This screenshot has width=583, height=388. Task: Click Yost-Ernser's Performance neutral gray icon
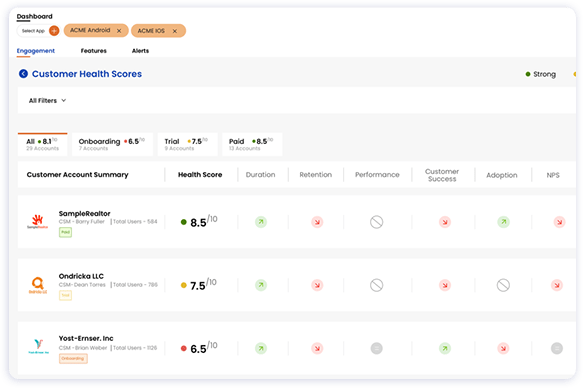click(377, 349)
